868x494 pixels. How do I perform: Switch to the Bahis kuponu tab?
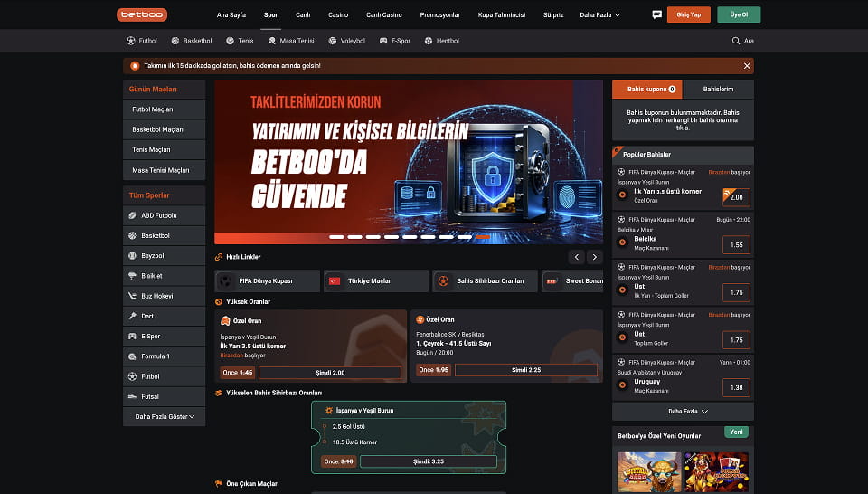pos(647,90)
